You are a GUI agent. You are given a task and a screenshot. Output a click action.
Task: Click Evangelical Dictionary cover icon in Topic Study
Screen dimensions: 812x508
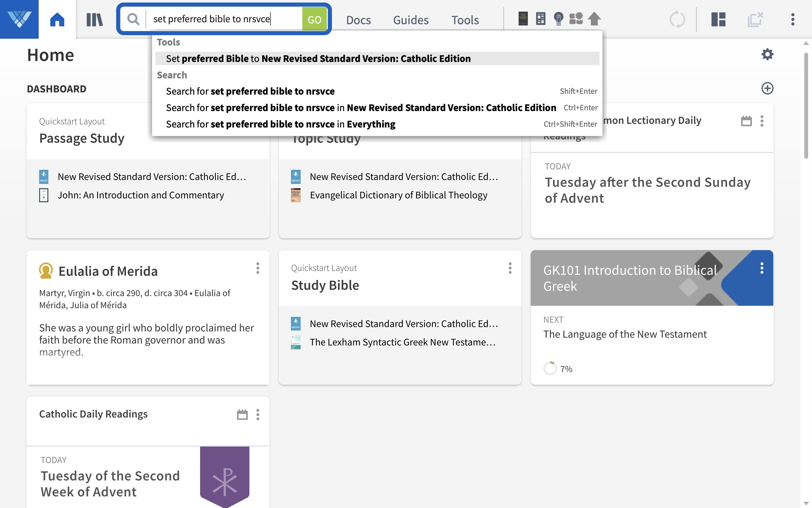(x=296, y=195)
